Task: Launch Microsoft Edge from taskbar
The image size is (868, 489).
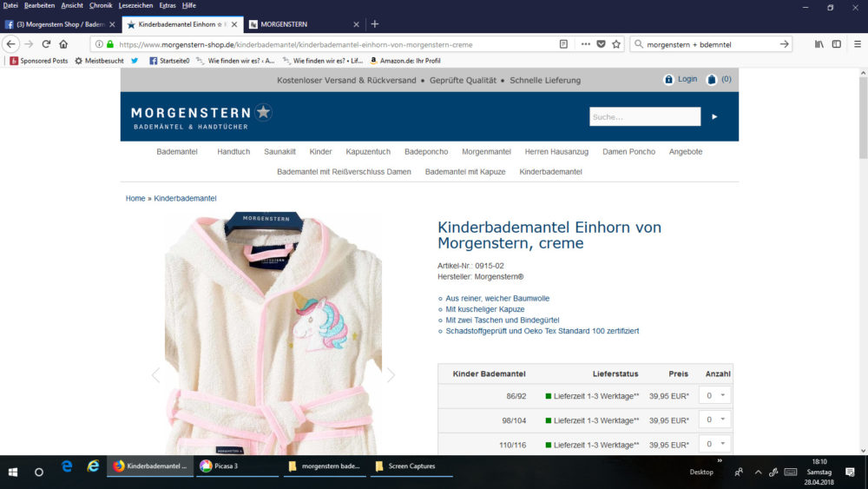Action: [67, 466]
